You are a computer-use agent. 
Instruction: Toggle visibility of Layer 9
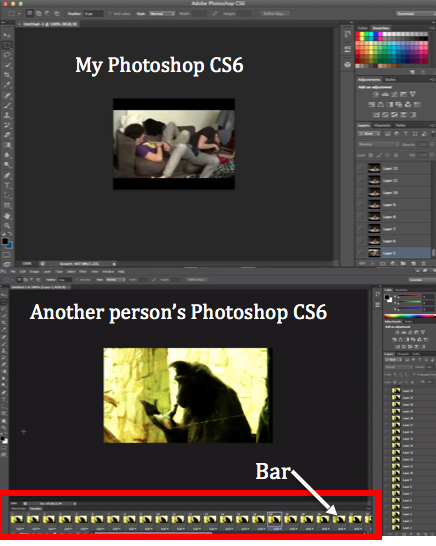(x=361, y=205)
